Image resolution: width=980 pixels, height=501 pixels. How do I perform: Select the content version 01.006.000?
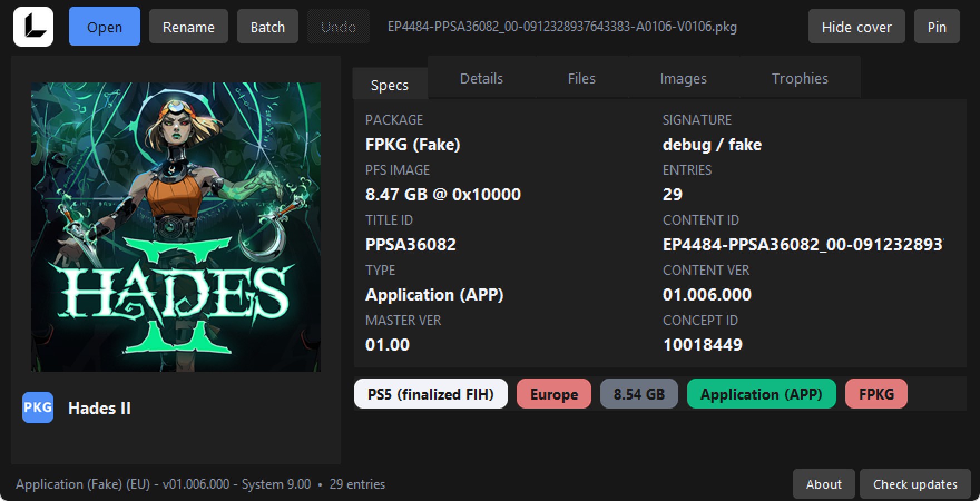click(x=707, y=294)
